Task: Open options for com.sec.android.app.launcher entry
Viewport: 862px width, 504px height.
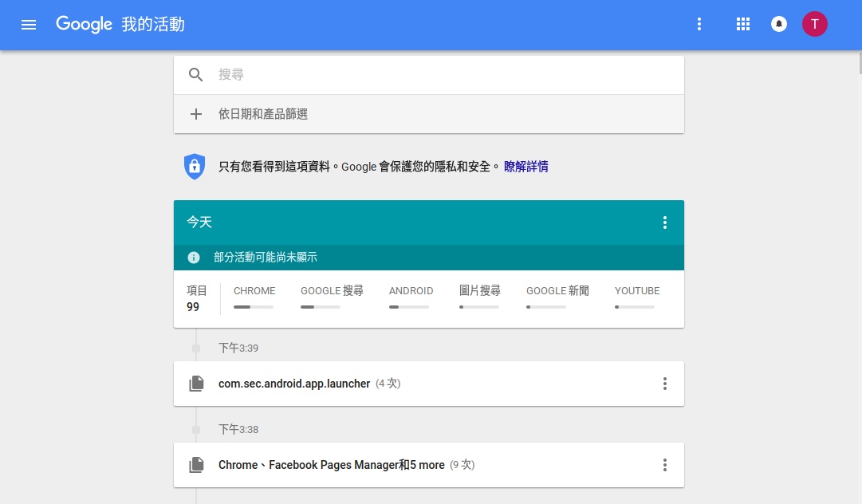Action: pos(665,384)
